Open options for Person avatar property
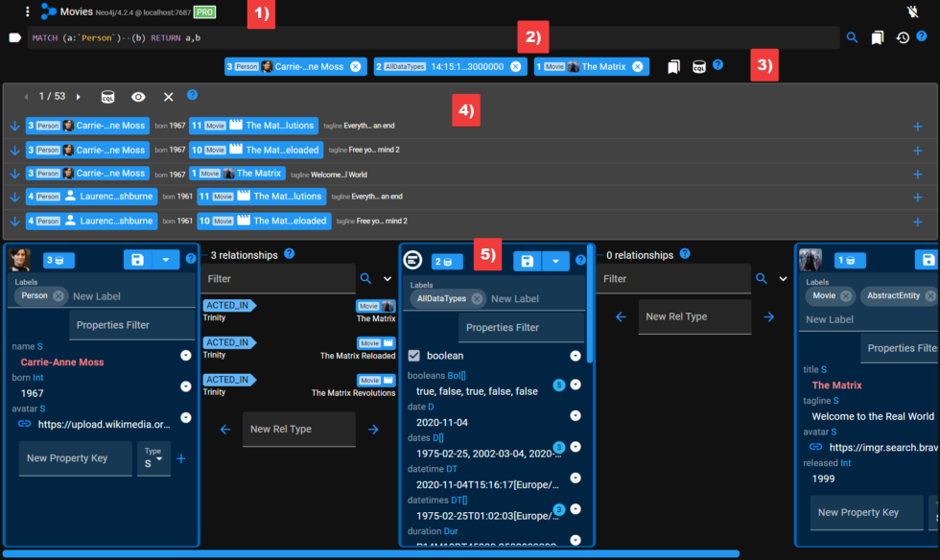The image size is (940, 560). click(x=186, y=417)
